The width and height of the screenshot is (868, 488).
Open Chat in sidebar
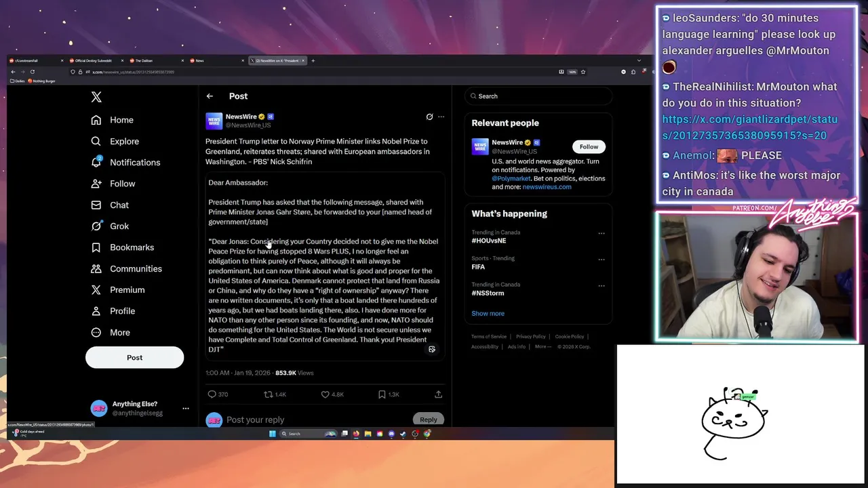(x=110, y=205)
